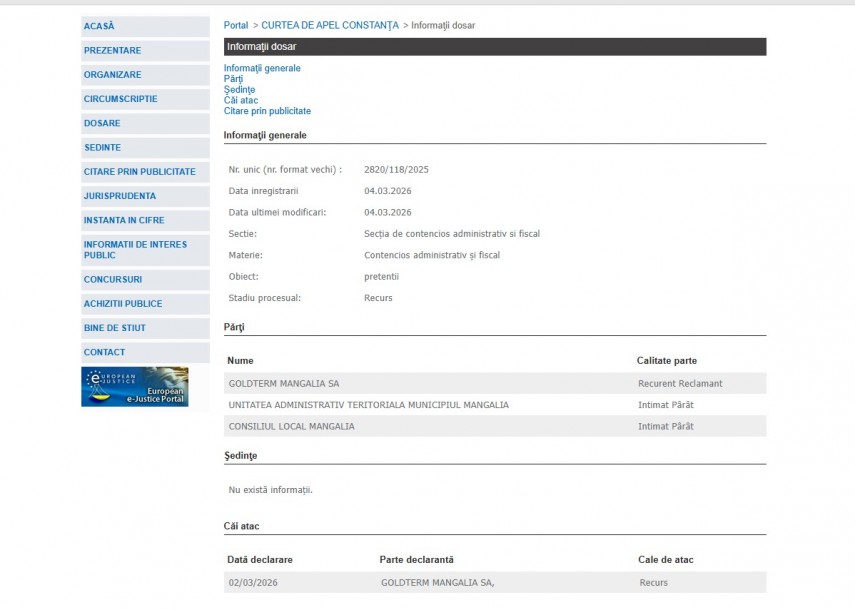This screenshot has width=855, height=610.
Task: Jump to Informaţii generale anchor link
Action: (262, 68)
